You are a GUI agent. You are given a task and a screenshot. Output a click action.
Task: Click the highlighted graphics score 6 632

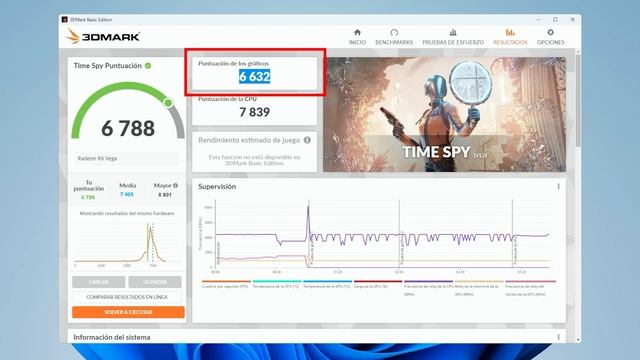[x=254, y=76]
